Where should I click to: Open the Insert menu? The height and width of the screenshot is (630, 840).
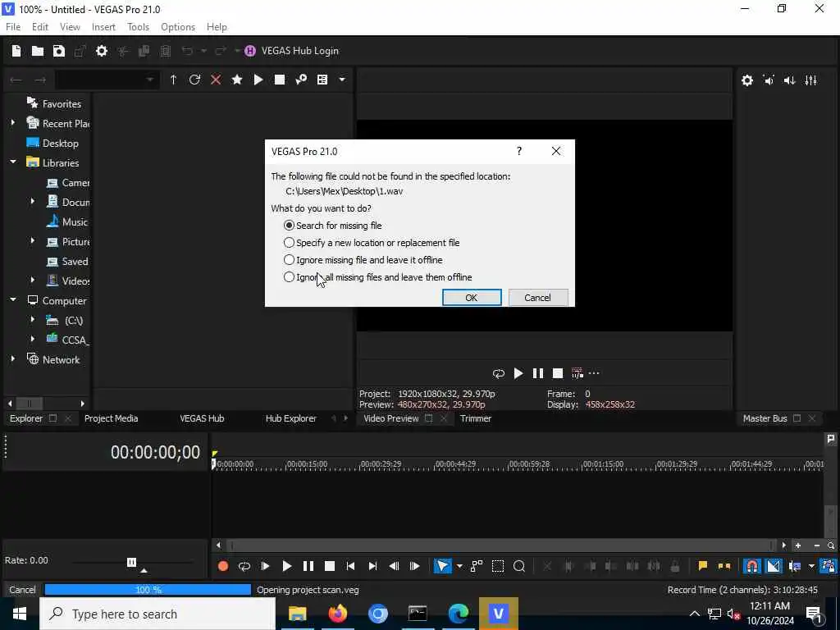coord(103,27)
